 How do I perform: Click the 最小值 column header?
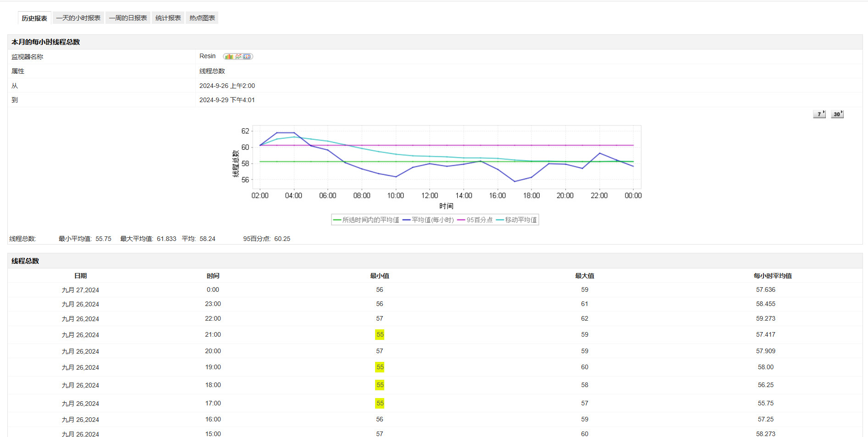pyautogui.click(x=380, y=276)
